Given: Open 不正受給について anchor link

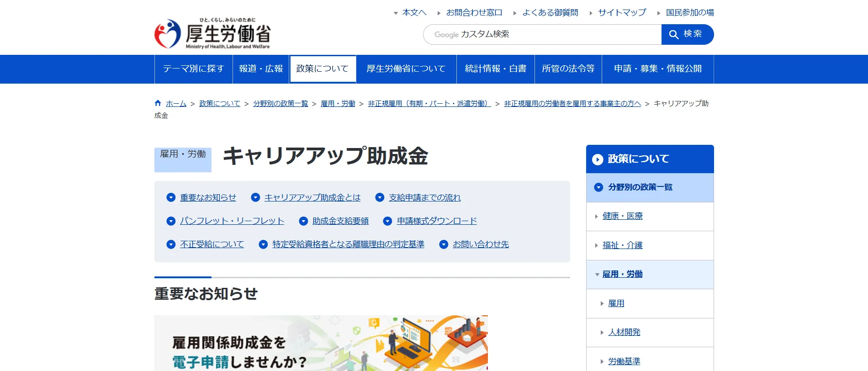Looking at the screenshot, I should pyautogui.click(x=212, y=244).
